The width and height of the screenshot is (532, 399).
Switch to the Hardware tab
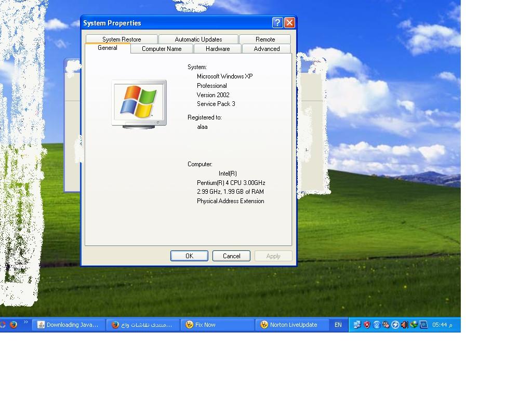pos(218,48)
